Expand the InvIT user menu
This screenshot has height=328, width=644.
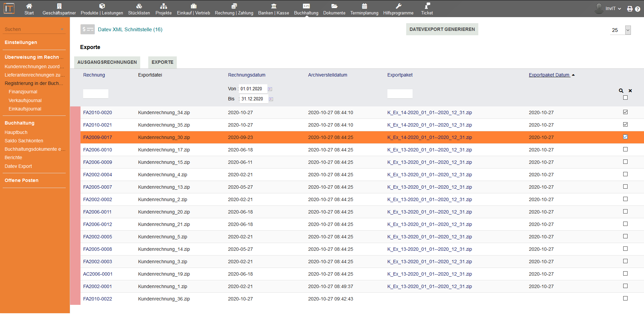[x=613, y=9]
